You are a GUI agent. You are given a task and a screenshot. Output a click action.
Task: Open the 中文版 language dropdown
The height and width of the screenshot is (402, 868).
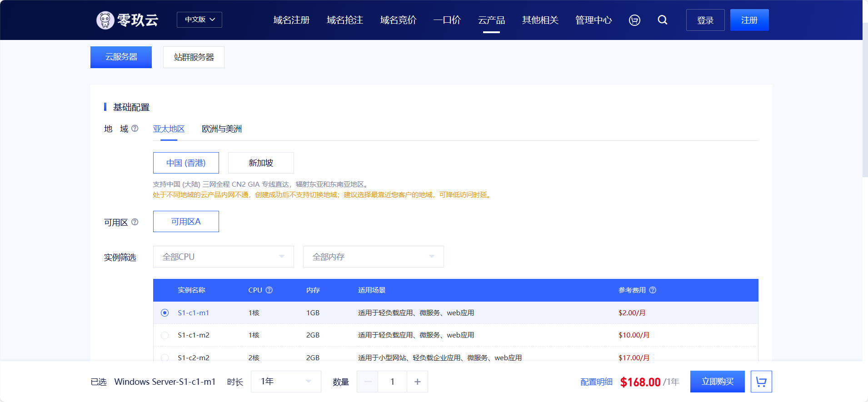coord(200,20)
